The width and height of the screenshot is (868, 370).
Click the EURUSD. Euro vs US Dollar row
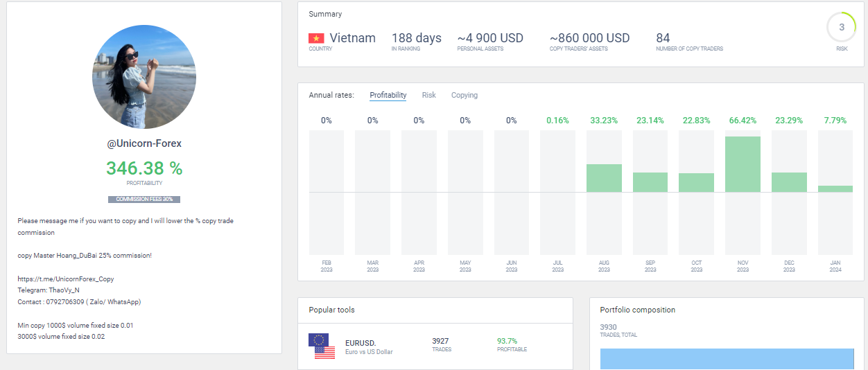click(x=435, y=346)
